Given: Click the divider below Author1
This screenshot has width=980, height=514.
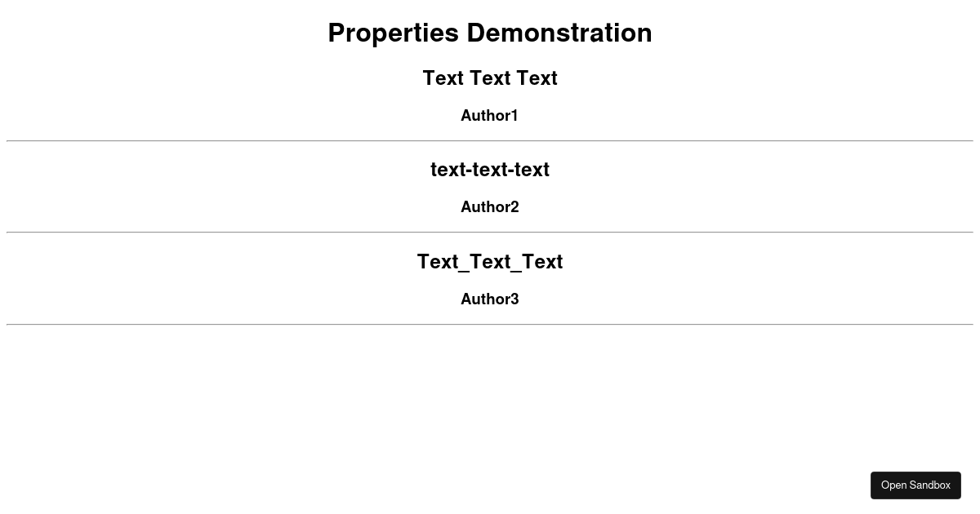Looking at the screenshot, I should [490, 140].
